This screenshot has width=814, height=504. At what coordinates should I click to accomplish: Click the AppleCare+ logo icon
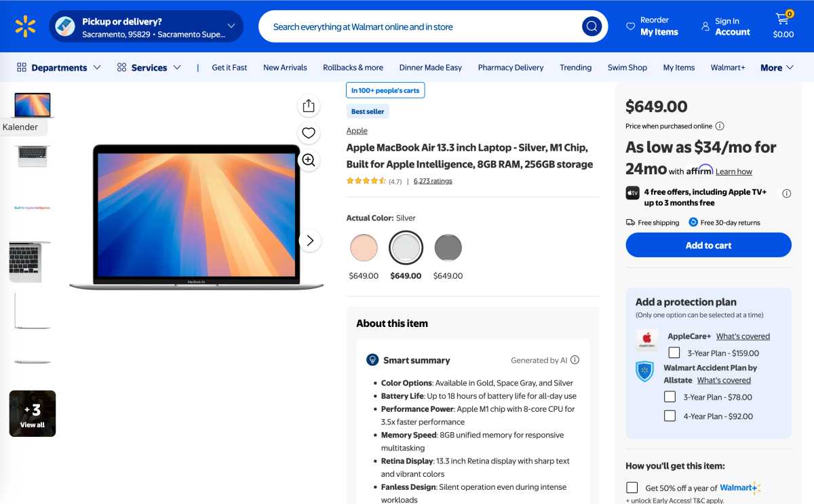click(646, 340)
